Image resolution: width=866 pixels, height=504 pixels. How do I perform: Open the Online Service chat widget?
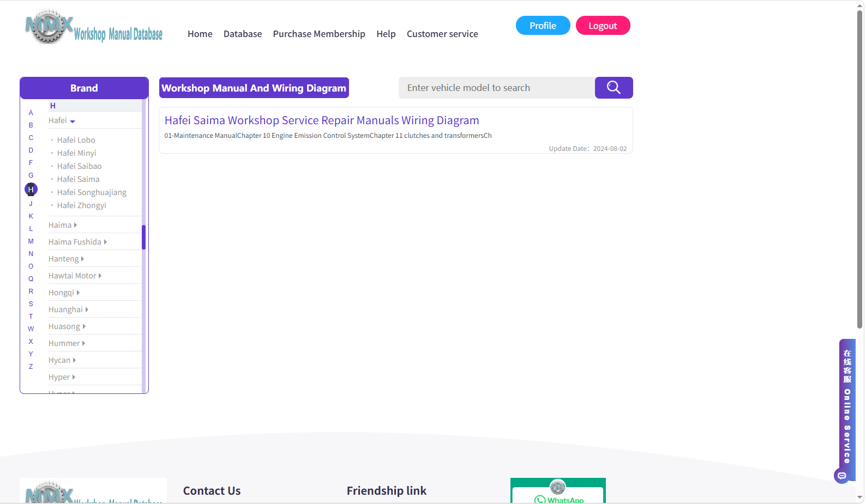click(x=847, y=409)
